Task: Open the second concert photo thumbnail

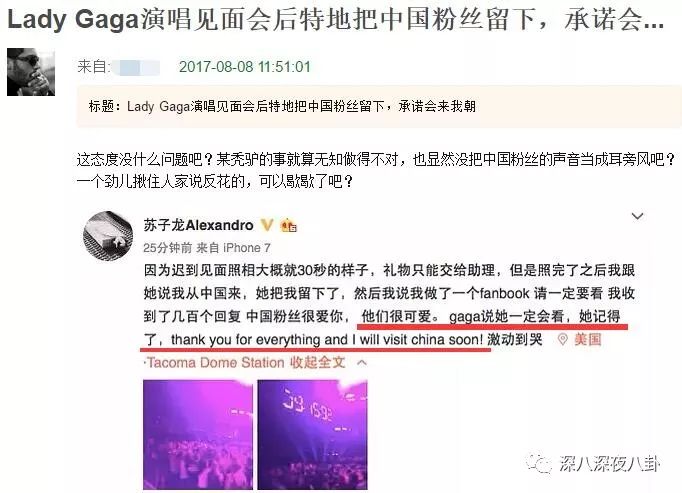Action: [x=312, y=435]
